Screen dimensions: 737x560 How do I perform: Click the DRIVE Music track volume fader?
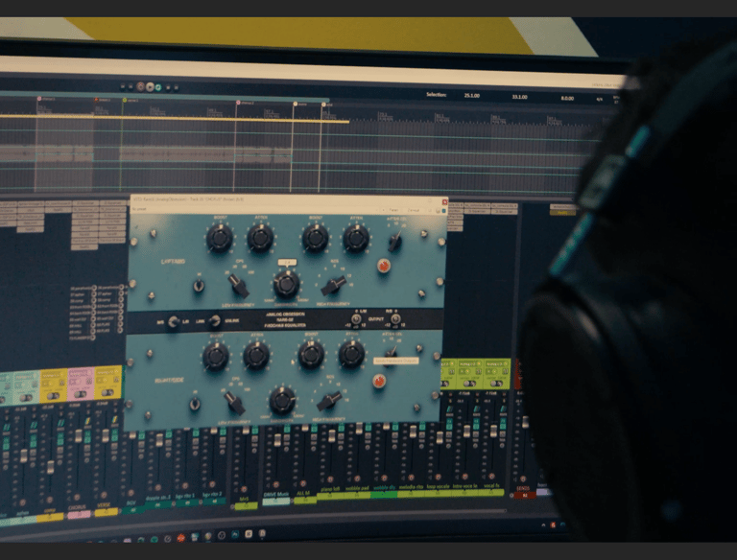click(277, 440)
